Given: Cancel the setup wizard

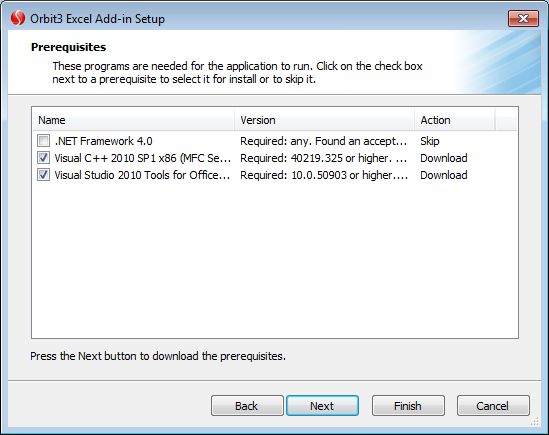Looking at the screenshot, I should [x=493, y=406].
